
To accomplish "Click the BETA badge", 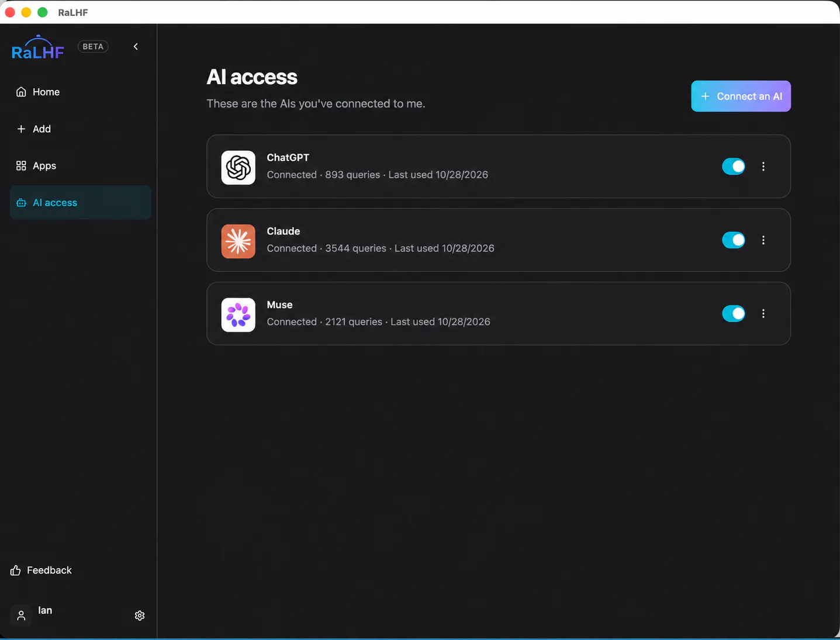I will [93, 47].
